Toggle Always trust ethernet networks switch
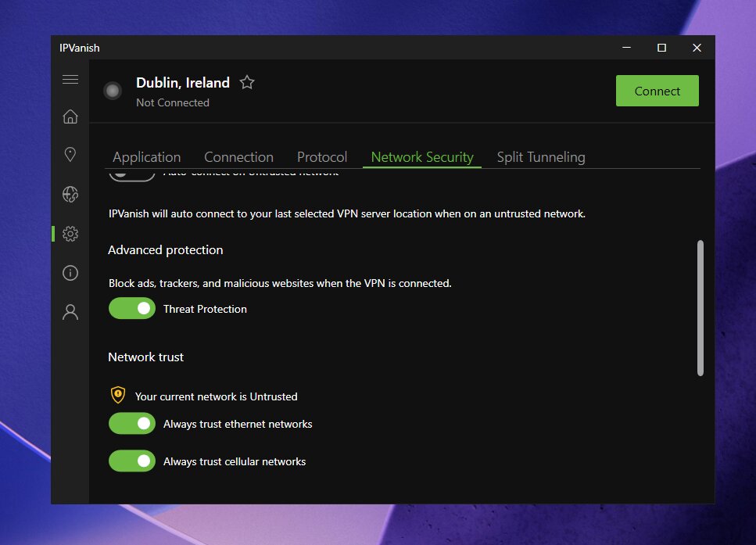Image resolution: width=756 pixels, height=545 pixels. tap(132, 424)
